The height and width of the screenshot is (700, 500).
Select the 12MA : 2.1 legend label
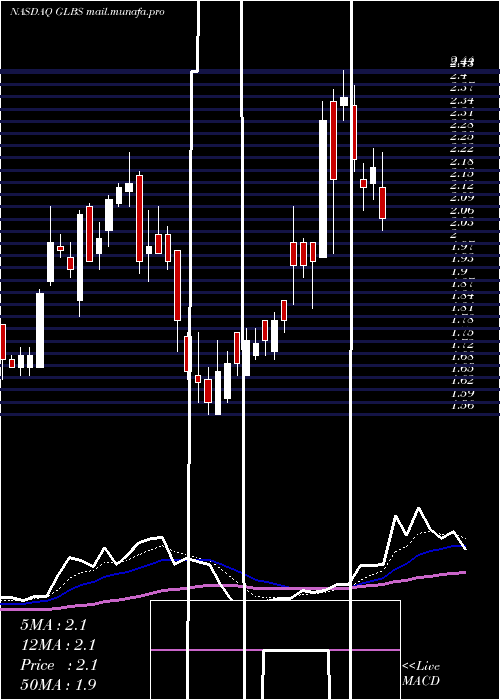coord(58,645)
